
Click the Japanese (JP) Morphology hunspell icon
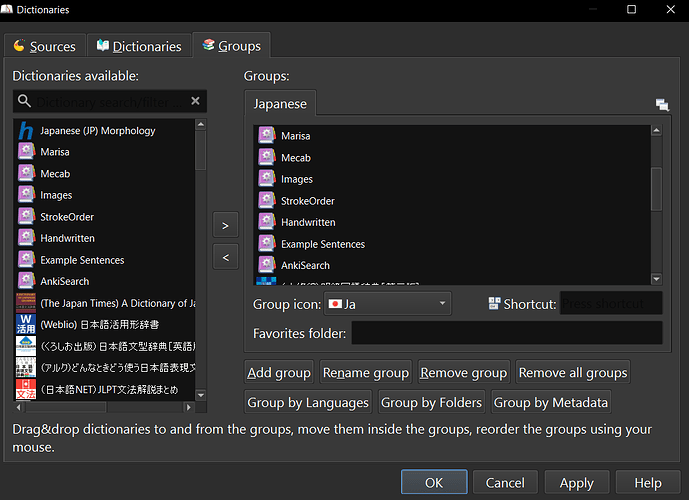pos(26,130)
